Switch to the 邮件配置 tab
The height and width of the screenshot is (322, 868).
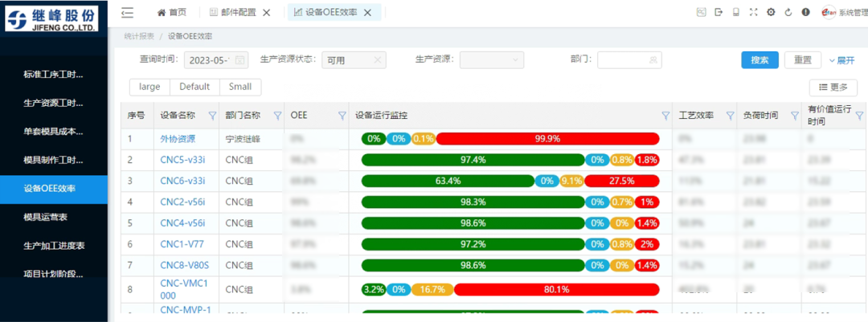pyautogui.click(x=234, y=13)
